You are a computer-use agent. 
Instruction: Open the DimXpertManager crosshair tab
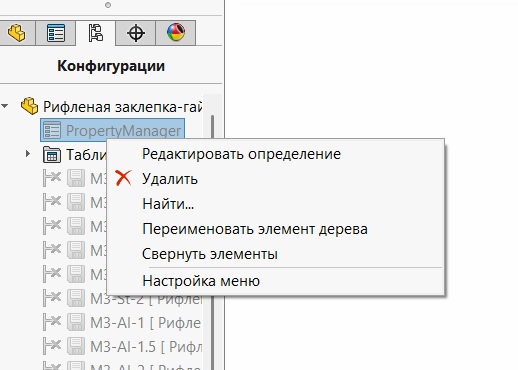pyautogui.click(x=136, y=33)
